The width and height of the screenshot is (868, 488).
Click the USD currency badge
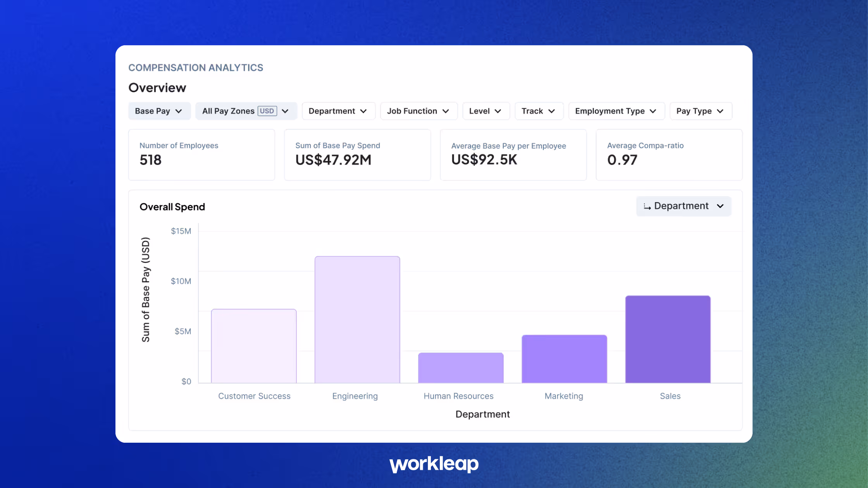[267, 111]
